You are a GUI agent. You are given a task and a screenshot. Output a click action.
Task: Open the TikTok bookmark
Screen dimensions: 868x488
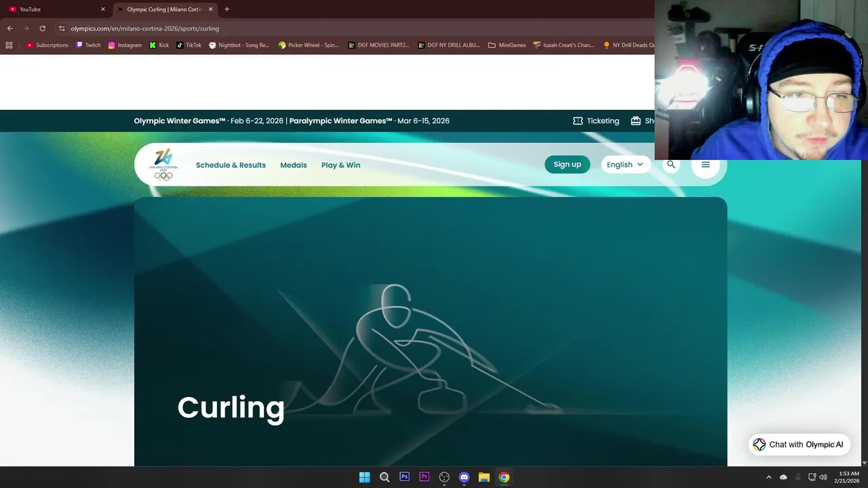(x=189, y=45)
